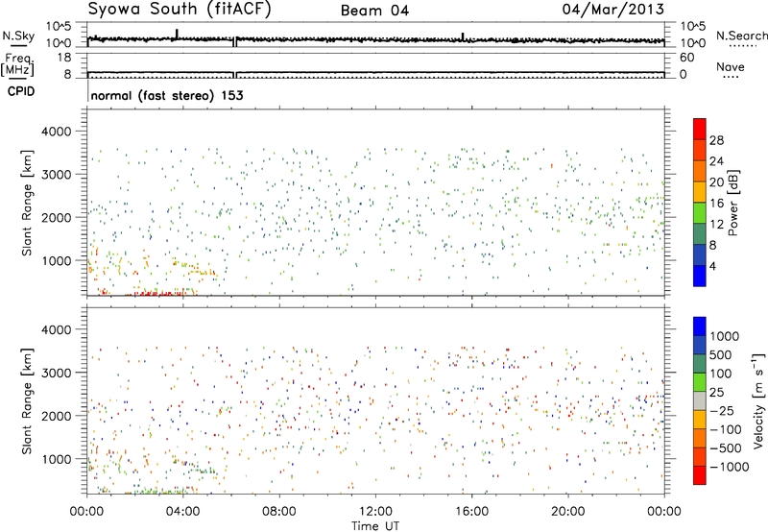This screenshot has width=768, height=532.
Task: Click the '20:00' time tick label
Action: pyautogui.click(x=567, y=512)
